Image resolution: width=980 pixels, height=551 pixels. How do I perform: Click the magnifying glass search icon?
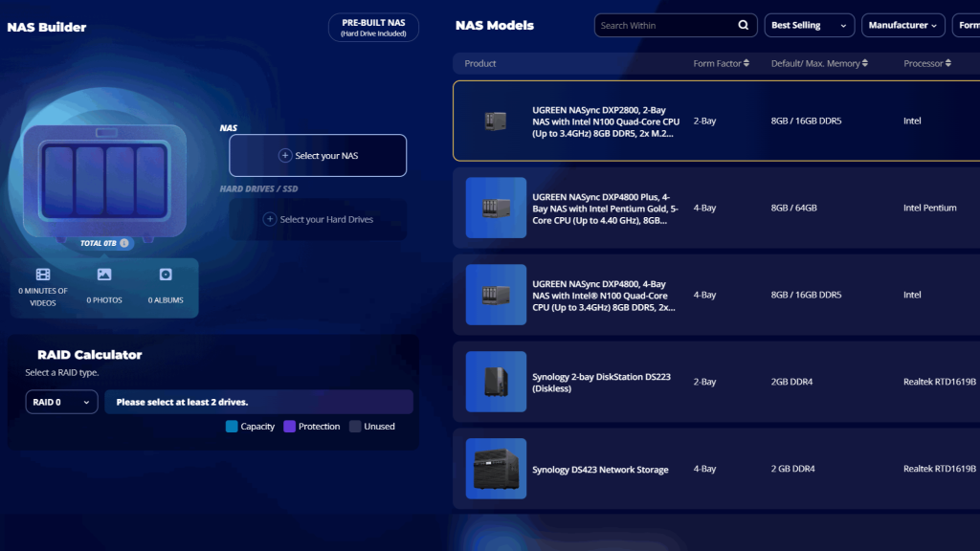coord(743,25)
